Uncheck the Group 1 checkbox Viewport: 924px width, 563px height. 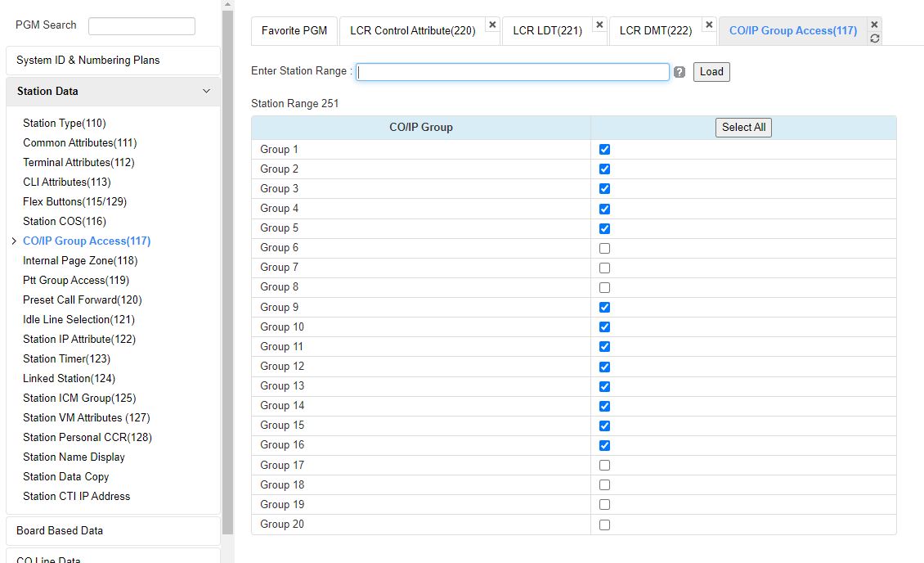604,150
